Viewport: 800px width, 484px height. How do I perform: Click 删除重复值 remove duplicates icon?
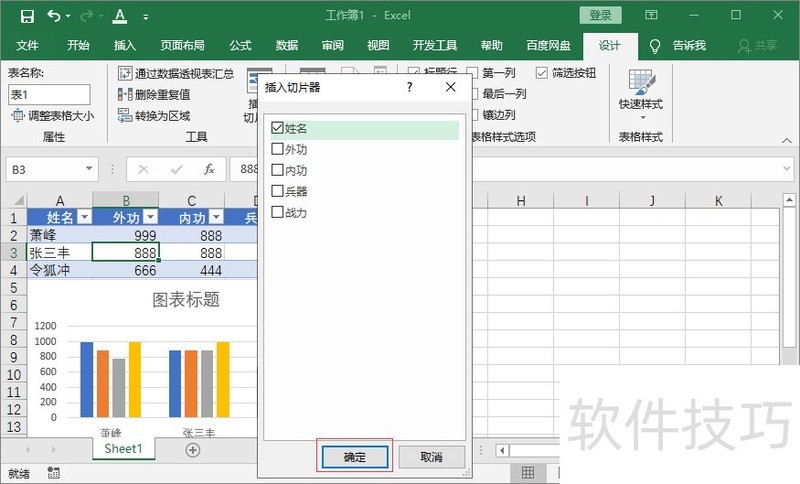tap(124, 94)
